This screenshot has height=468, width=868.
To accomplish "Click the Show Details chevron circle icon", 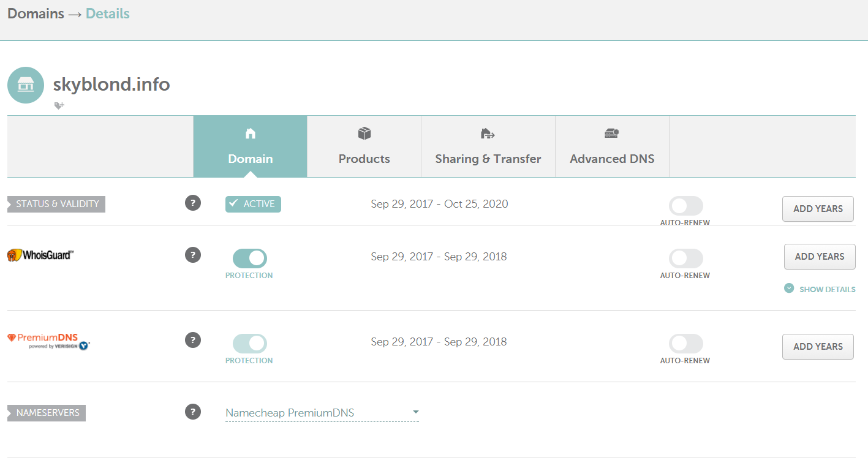I will tap(789, 288).
